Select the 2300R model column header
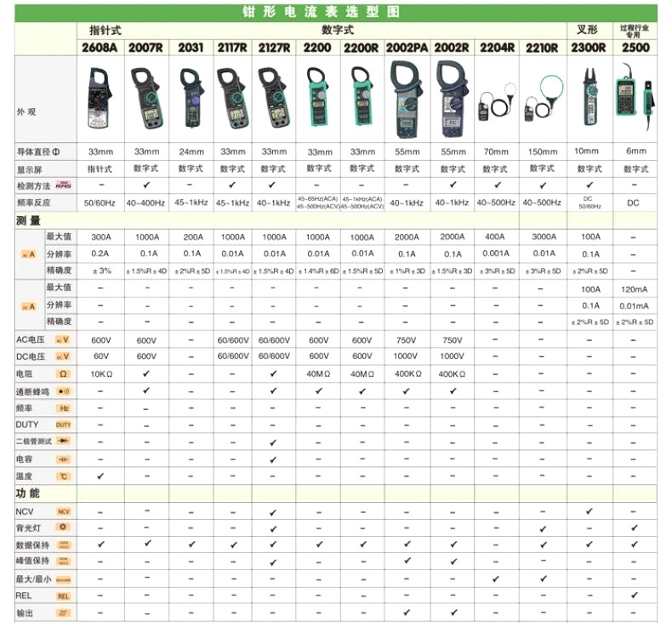 pos(588,48)
